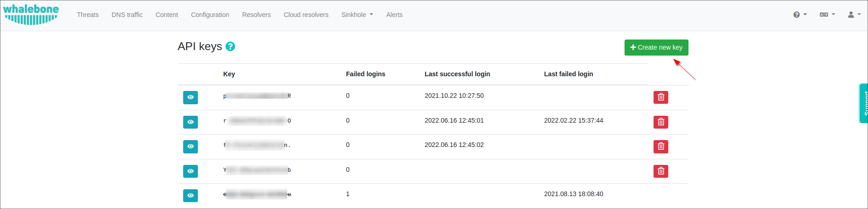Open the help question-mark dropdown
Viewport: 868px width, 209px height.
pyautogui.click(x=800, y=15)
